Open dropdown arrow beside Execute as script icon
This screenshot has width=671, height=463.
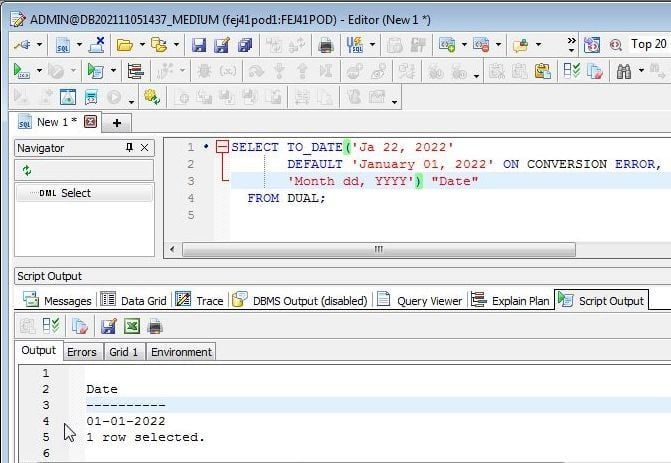[113, 71]
